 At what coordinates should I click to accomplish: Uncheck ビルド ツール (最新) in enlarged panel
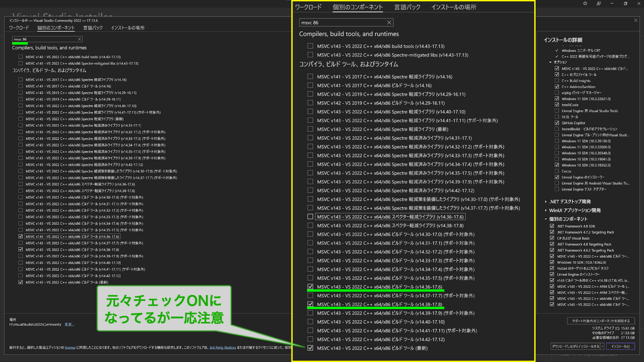[x=310, y=348]
